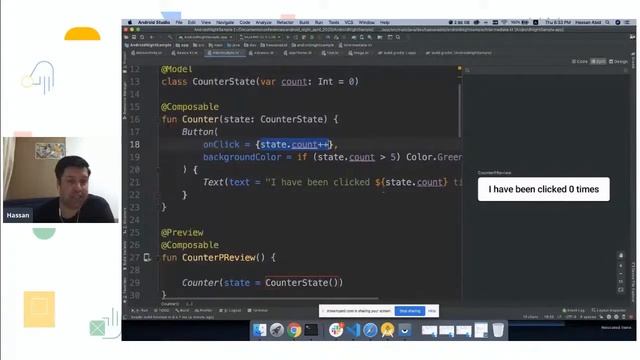Click 'onClick' parameter on line 18
Image resolution: width=640 pixels, height=360 pixels.
click(221, 144)
